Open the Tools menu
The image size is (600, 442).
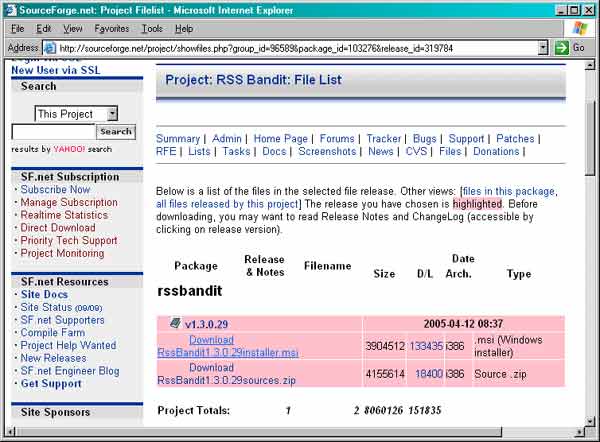click(x=152, y=29)
